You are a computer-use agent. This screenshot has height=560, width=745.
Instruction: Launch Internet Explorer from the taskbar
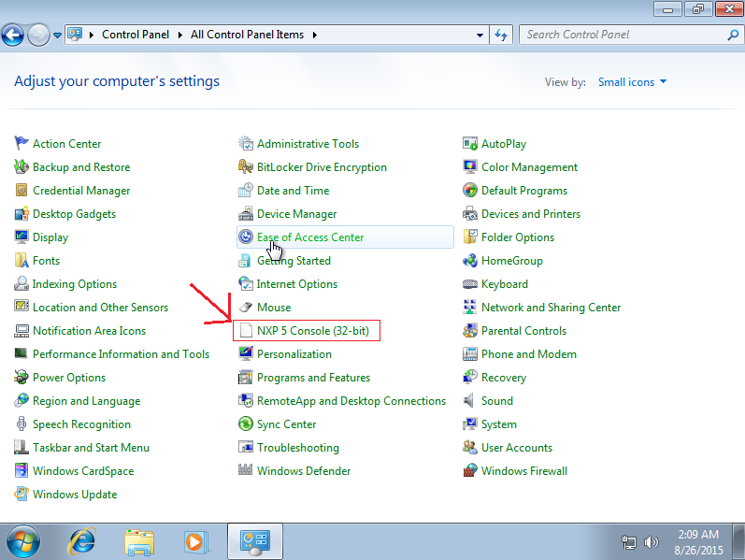[82, 541]
